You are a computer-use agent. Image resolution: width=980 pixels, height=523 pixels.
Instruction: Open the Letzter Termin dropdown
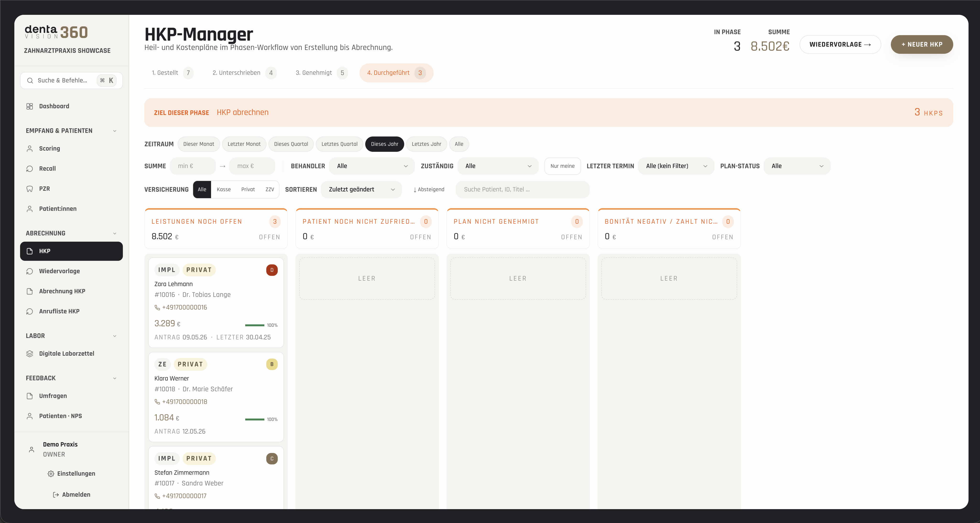(x=676, y=166)
